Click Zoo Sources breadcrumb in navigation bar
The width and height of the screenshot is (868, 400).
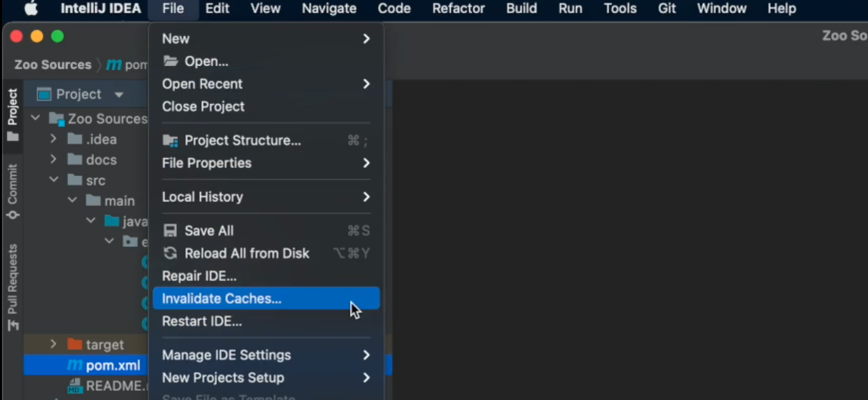point(53,65)
